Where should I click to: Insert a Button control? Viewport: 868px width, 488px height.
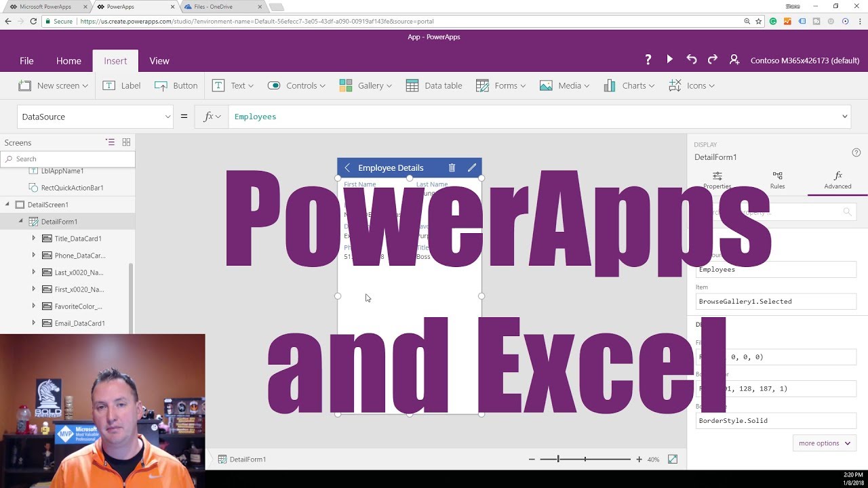tap(176, 85)
